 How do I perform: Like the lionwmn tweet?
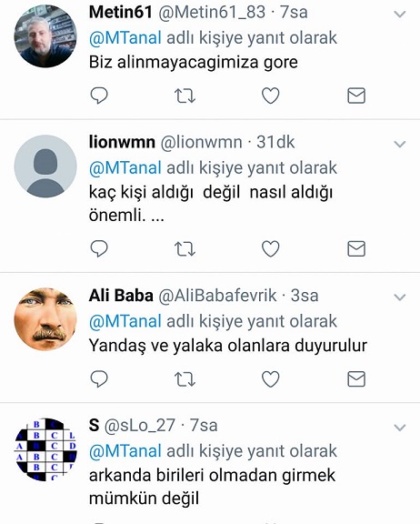[x=270, y=248]
